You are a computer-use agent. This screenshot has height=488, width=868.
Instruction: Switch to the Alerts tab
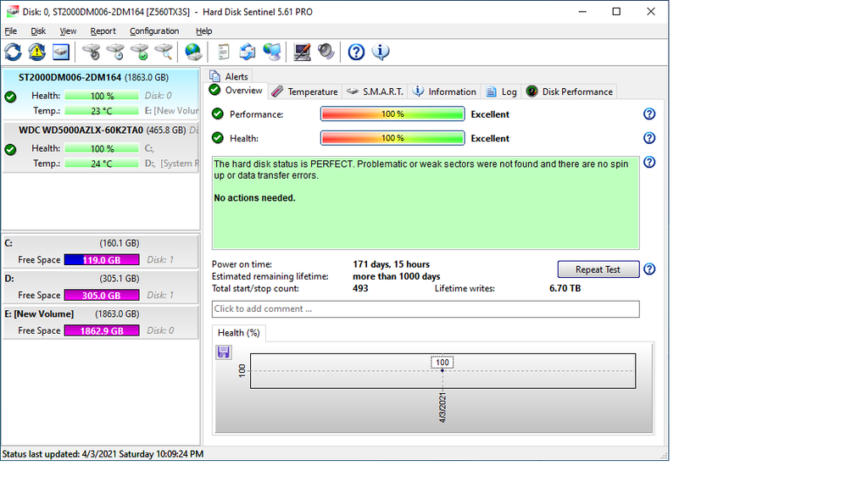pyautogui.click(x=229, y=76)
